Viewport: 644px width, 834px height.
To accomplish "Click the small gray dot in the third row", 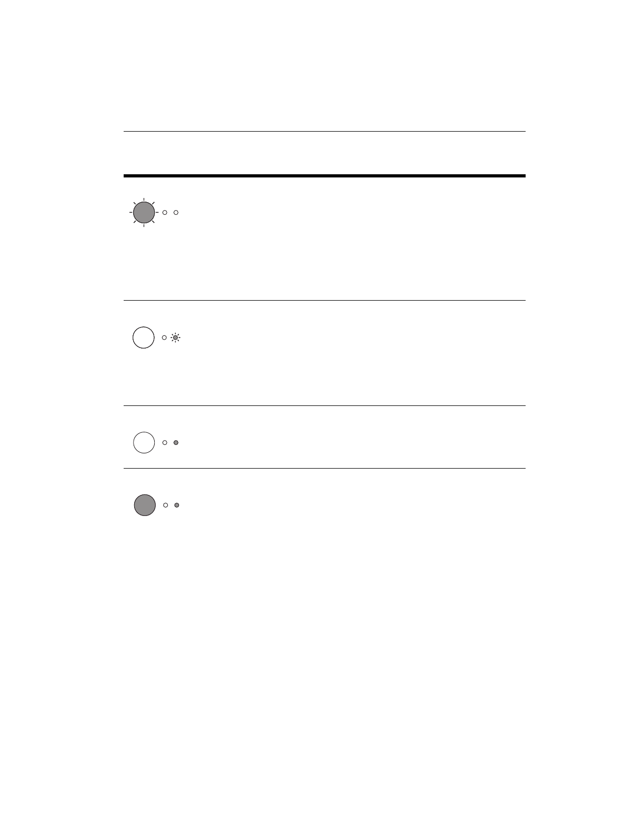I will pyautogui.click(x=176, y=443).
